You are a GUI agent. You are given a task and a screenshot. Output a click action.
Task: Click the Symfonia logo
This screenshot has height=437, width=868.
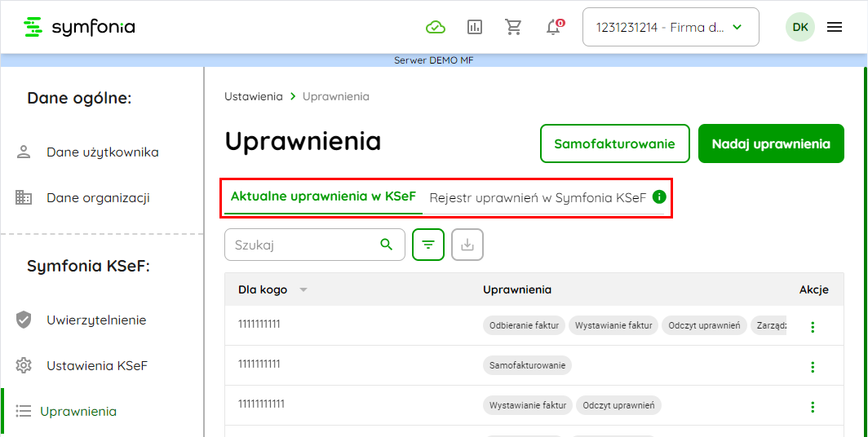[x=79, y=27]
